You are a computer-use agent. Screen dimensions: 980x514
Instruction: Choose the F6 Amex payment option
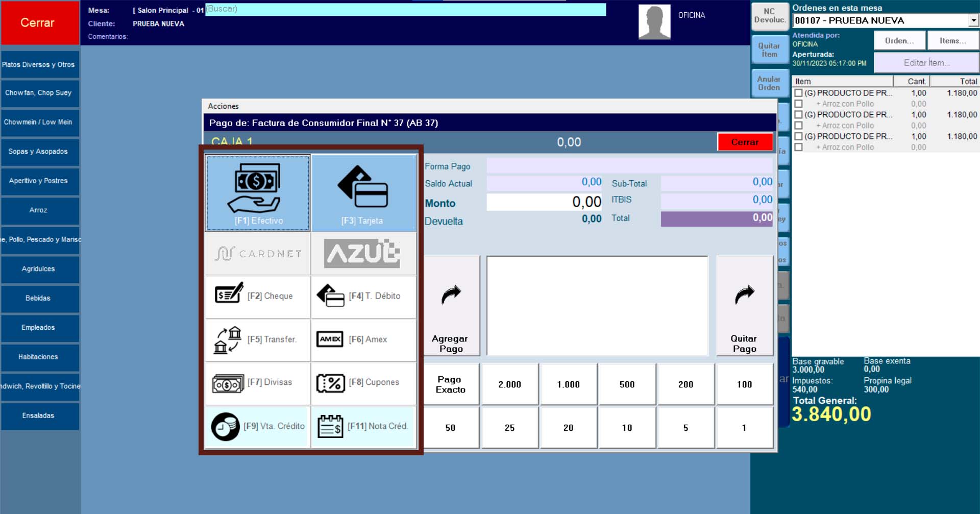pos(363,339)
